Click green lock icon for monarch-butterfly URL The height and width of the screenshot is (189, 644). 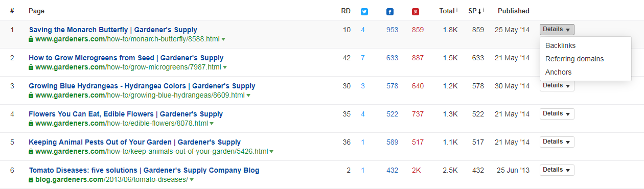click(31, 39)
